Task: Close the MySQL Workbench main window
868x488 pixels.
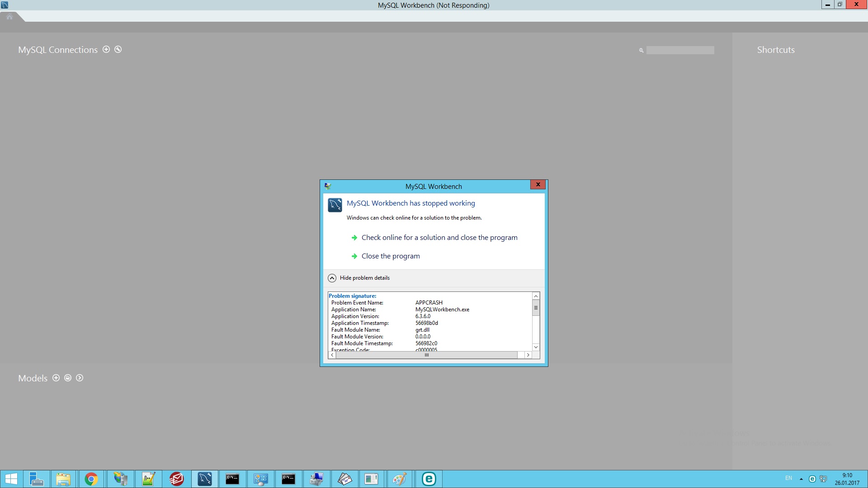Action: [856, 5]
